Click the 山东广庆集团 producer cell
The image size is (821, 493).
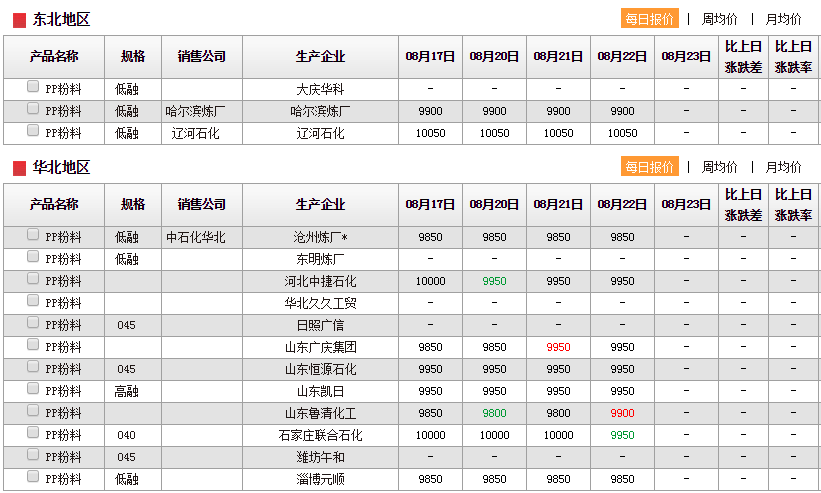320,348
